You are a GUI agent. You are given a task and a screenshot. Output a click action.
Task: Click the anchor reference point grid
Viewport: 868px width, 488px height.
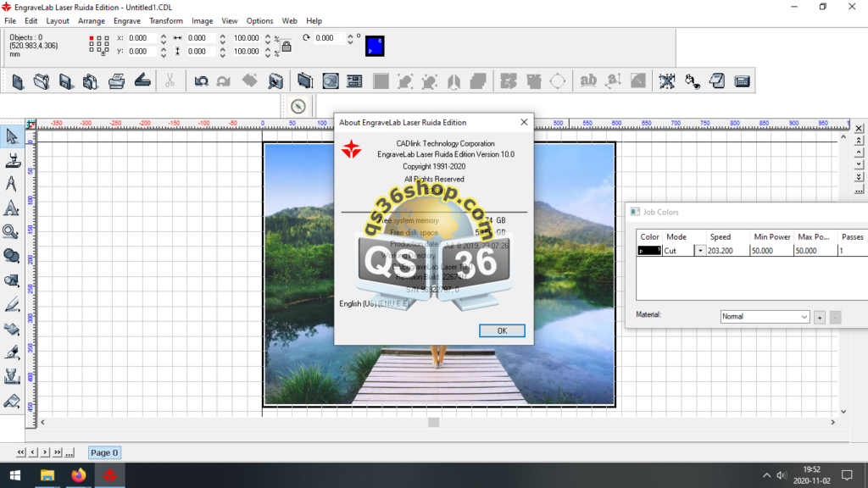[99, 46]
